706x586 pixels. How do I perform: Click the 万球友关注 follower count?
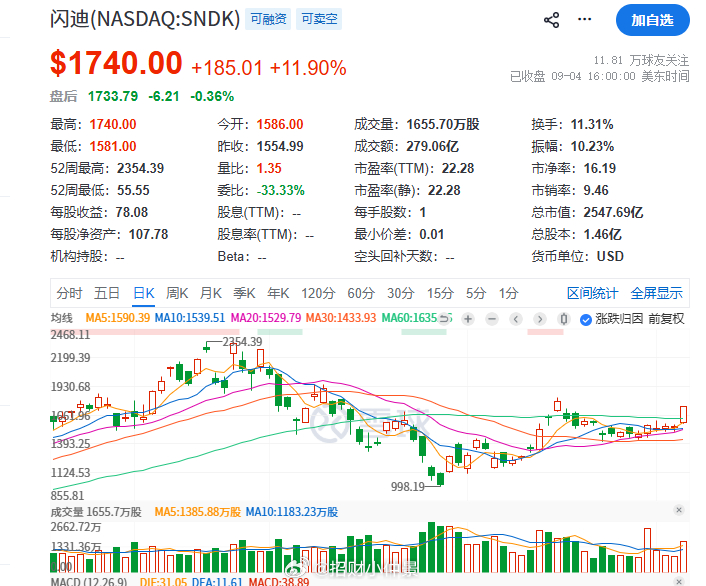(x=641, y=60)
